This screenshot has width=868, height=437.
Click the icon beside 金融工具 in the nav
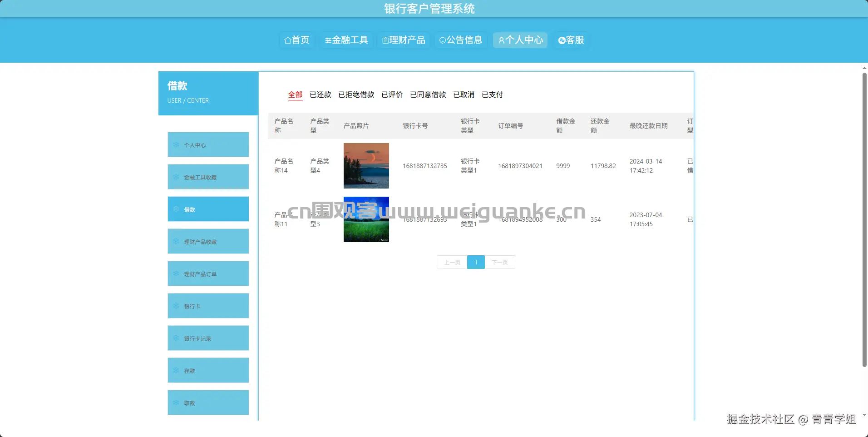(x=328, y=40)
